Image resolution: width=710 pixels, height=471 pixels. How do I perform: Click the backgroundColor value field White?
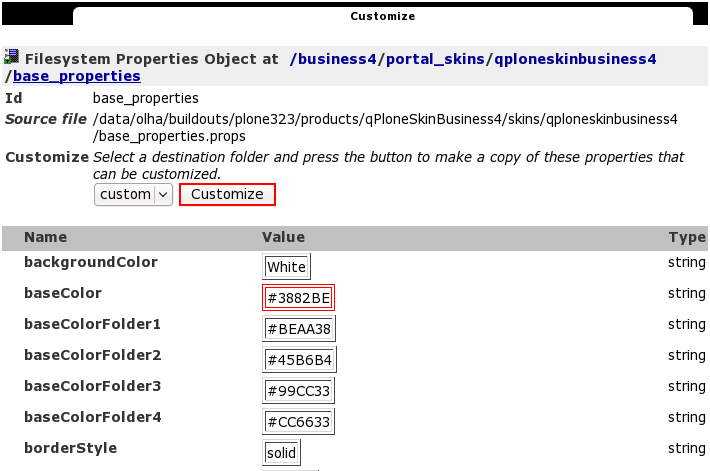(286, 267)
